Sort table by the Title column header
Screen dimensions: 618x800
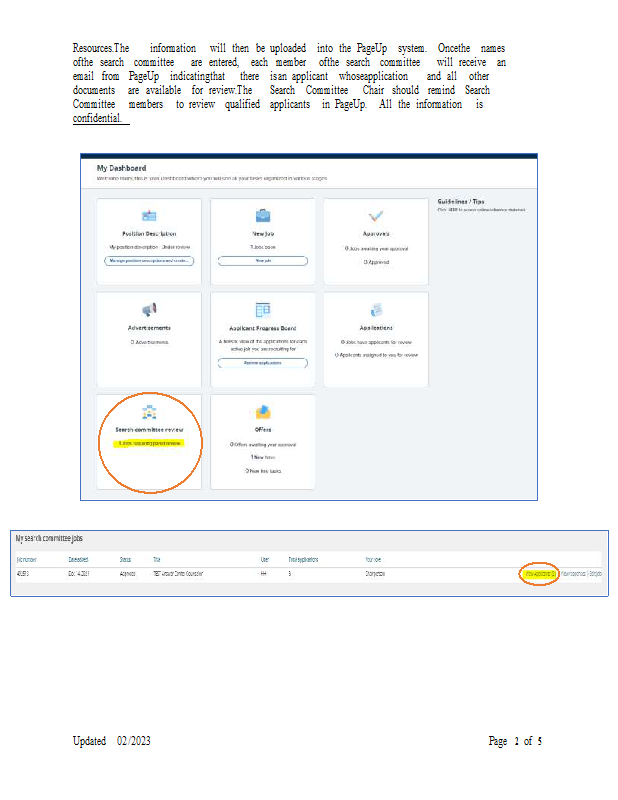pos(157,560)
